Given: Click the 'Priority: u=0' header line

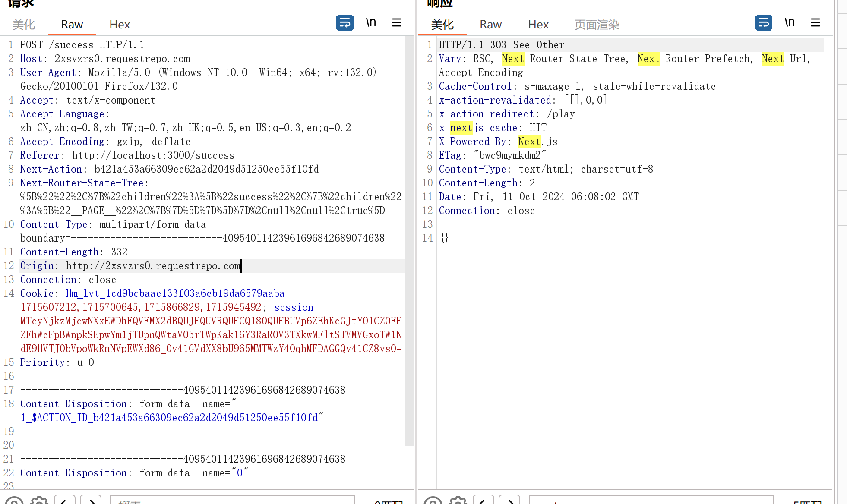Looking at the screenshot, I should pos(57,362).
